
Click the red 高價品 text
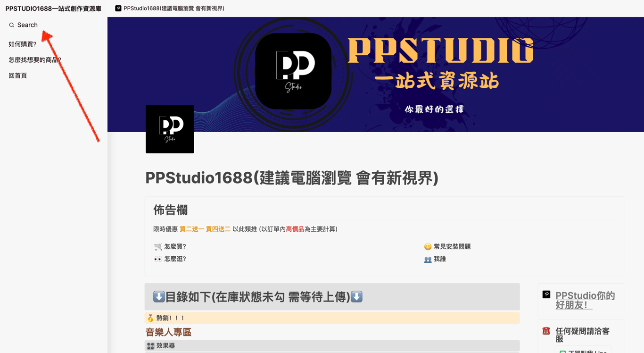(x=295, y=229)
